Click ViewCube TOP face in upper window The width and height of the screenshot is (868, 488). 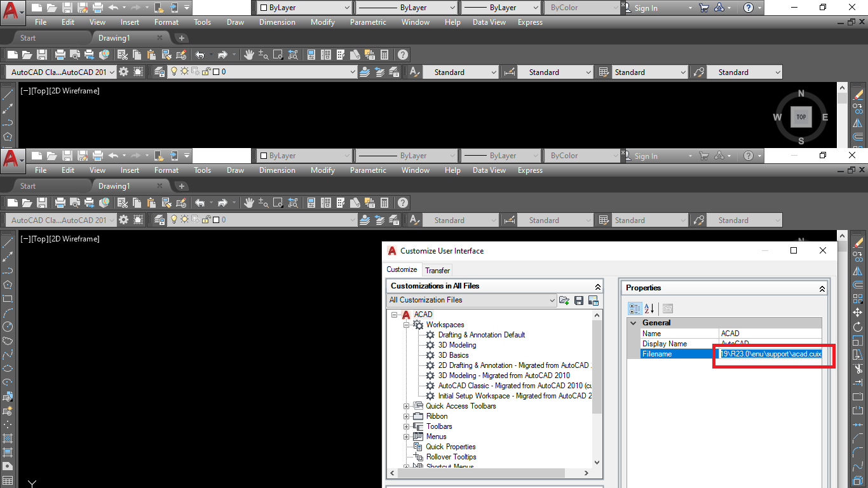[801, 117]
